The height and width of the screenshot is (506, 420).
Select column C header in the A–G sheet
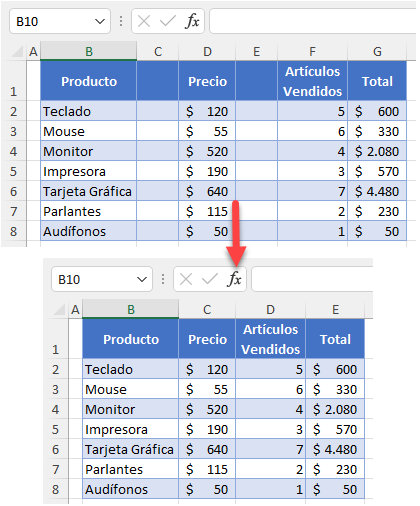pos(158,52)
